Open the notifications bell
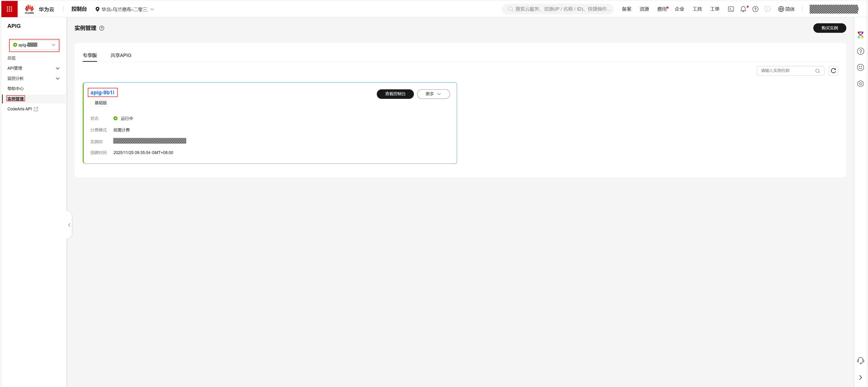868x387 pixels. pos(743,9)
